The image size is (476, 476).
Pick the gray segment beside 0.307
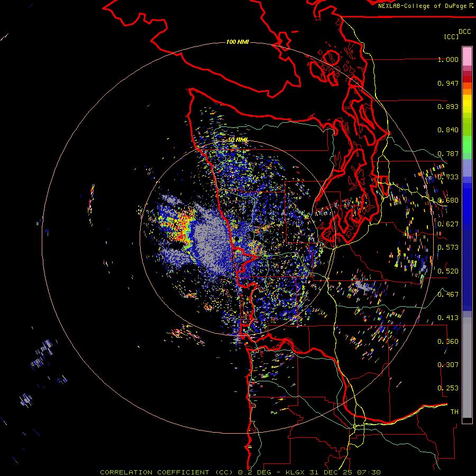click(467, 368)
